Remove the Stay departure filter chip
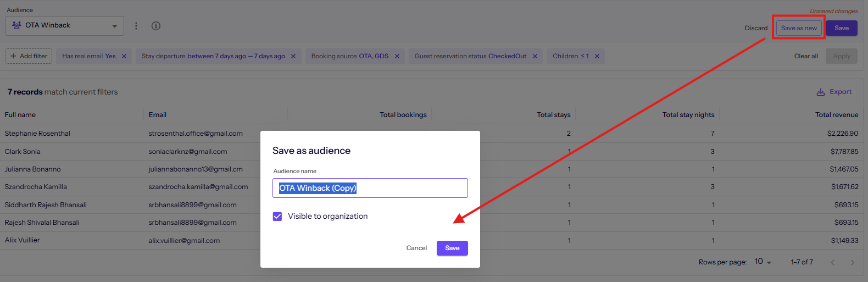Screen dimensions: 868x282 click(293, 56)
